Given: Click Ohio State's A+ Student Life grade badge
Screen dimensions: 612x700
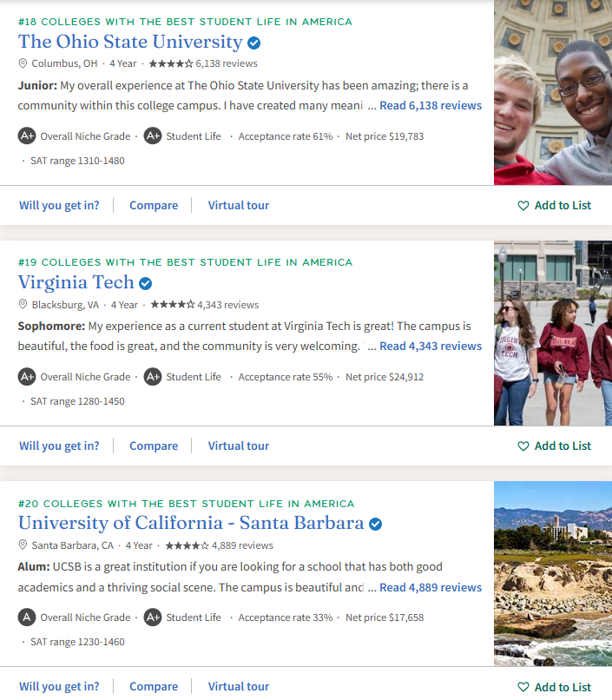Looking at the screenshot, I should coord(153,135).
